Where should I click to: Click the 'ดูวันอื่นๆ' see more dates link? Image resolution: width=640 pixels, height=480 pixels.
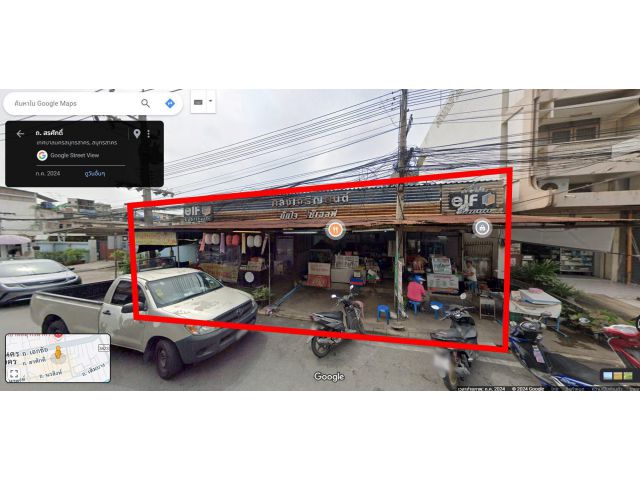click(x=95, y=173)
